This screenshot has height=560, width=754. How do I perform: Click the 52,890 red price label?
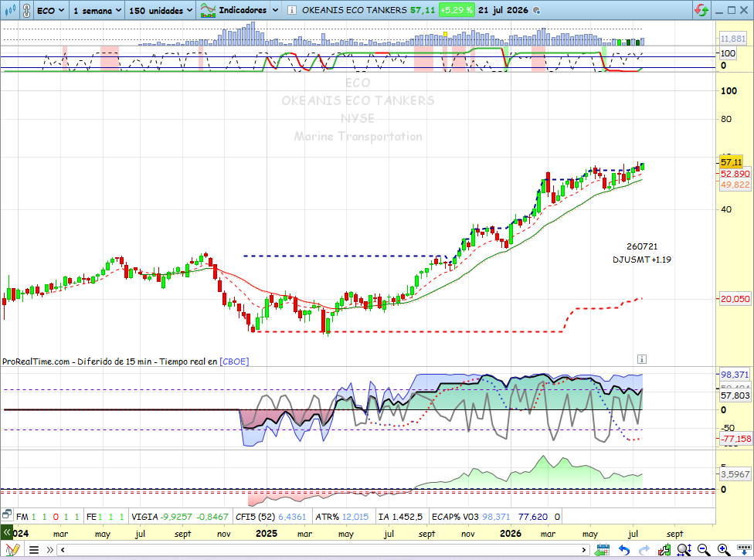point(735,174)
